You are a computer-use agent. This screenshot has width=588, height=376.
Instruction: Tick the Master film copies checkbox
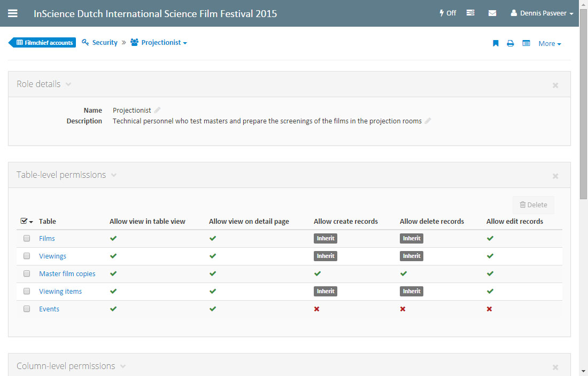pyautogui.click(x=27, y=274)
